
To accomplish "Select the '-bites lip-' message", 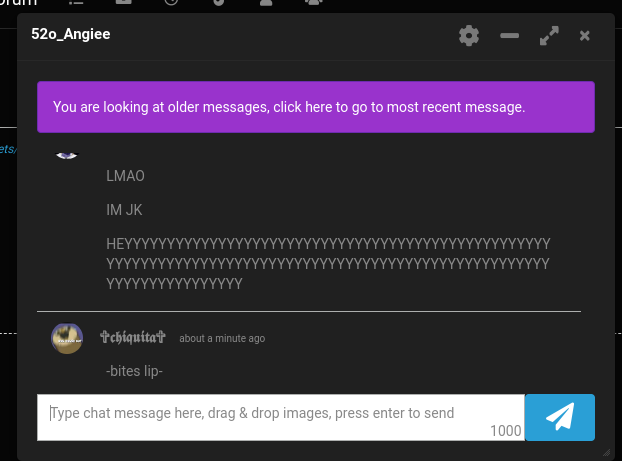I will [x=134, y=371].
